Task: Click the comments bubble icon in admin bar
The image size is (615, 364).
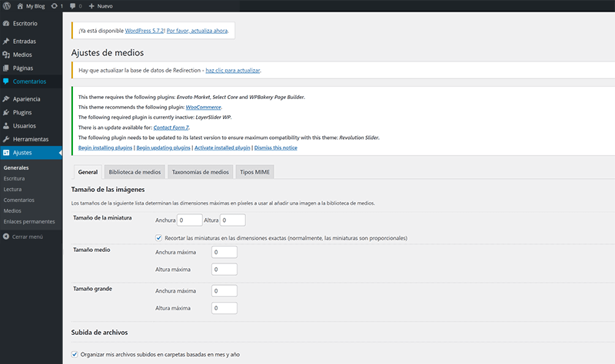Action: click(71, 6)
